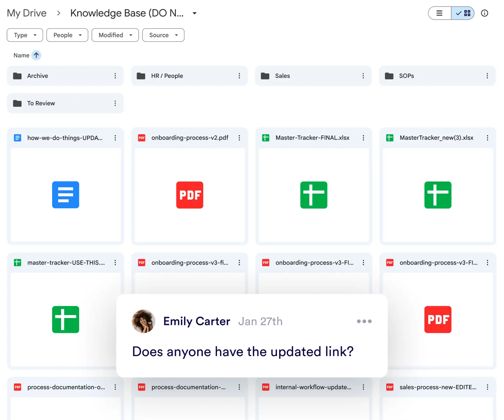Open more actions for To Review folder
This screenshot has height=420, width=504.
115,103
